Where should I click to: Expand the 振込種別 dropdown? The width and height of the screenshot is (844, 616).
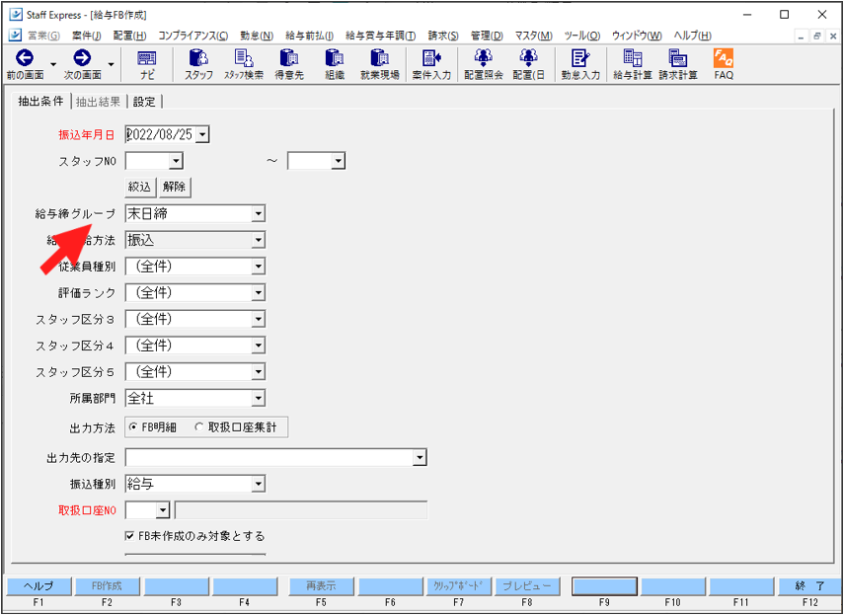tap(258, 484)
